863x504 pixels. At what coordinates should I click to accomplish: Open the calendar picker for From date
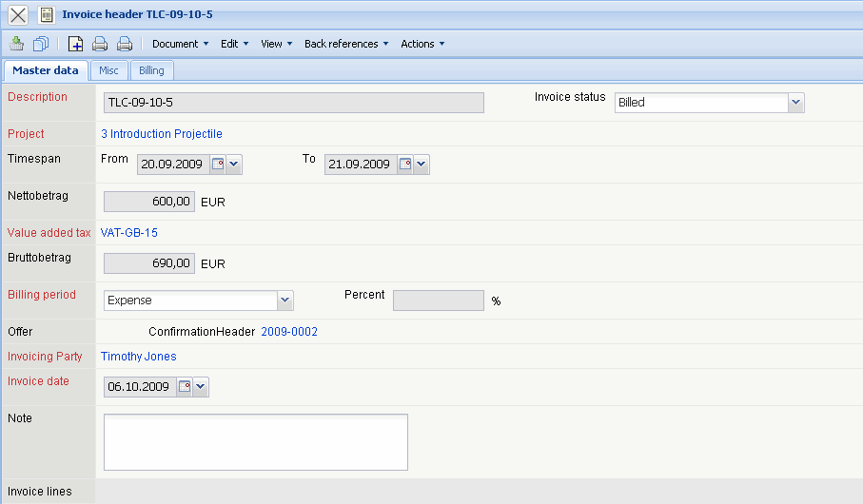click(217, 165)
